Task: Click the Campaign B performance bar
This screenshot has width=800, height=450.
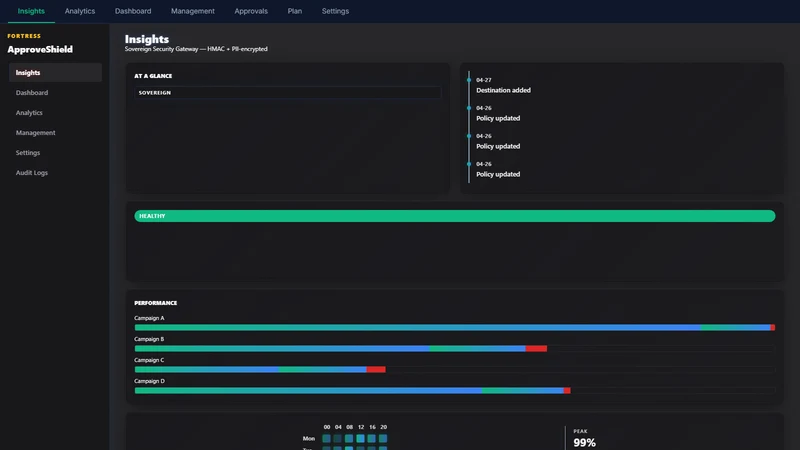Action: pyautogui.click(x=455, y=348)
